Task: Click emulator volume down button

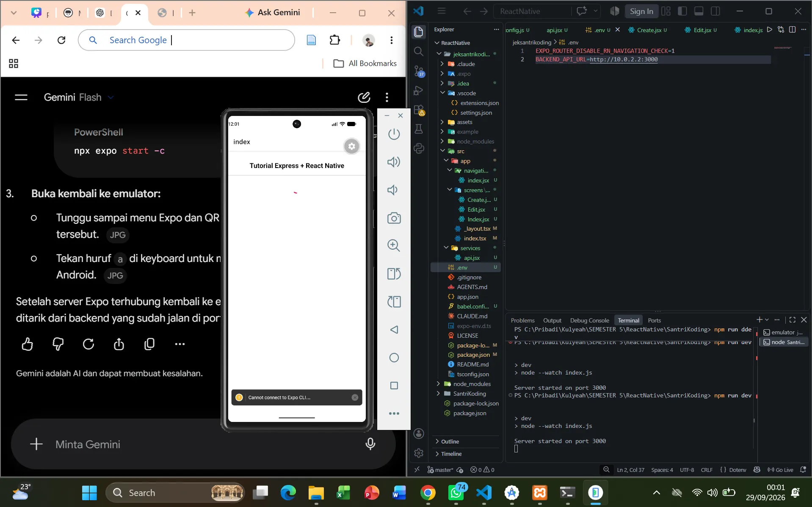Action: (x=393, y=190)
